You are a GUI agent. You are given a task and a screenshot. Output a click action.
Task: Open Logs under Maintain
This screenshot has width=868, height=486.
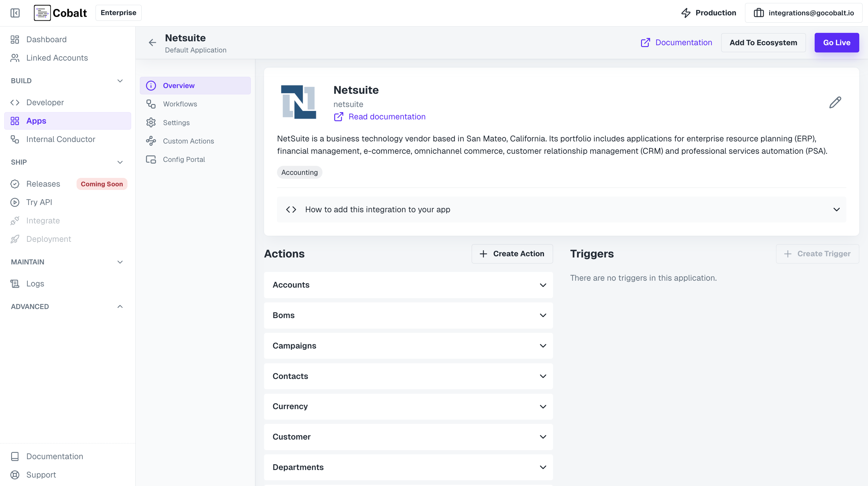coord(35,283)
